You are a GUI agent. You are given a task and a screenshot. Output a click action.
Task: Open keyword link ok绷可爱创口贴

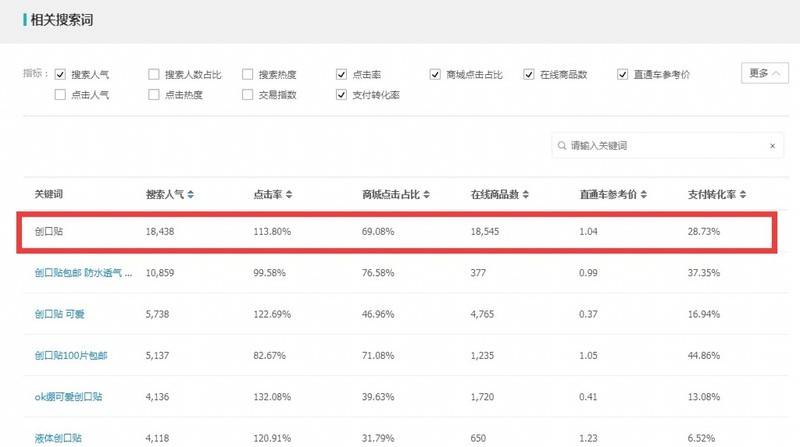tap(68, 397)
